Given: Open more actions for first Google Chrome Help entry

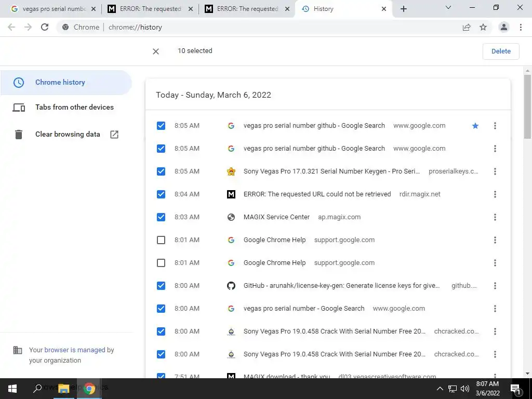Looking at the screenshot, I should [x=495, y=240].
